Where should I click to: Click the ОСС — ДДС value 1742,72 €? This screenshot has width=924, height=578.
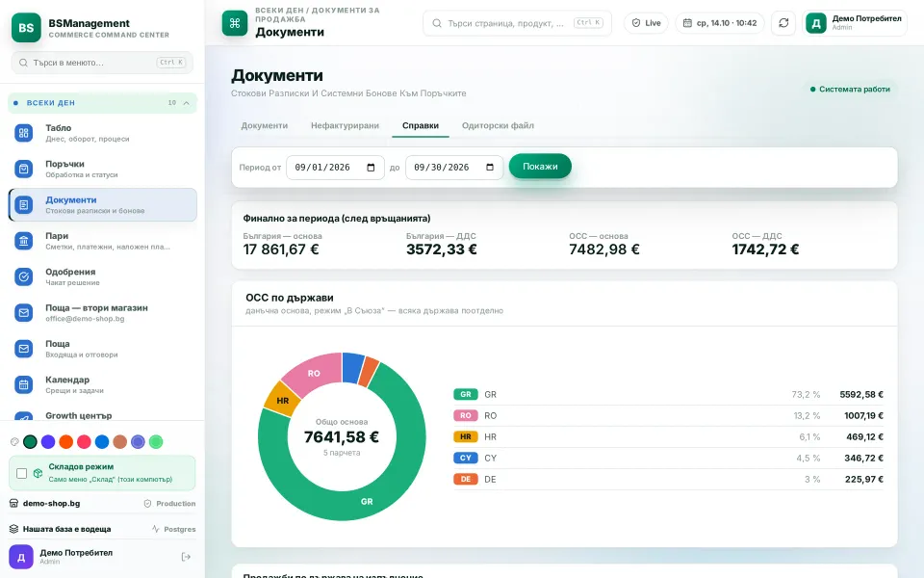point(765,250)
